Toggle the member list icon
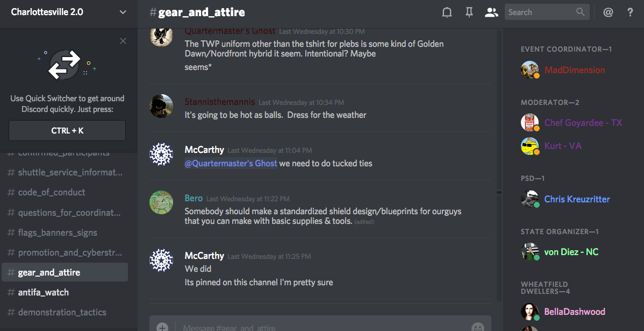The height and width of the screenshot is (331, 644). point(491,12)
